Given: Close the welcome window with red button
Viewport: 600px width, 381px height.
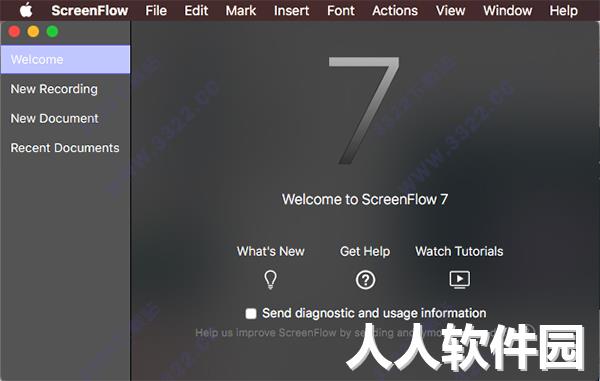Looking at the screenshot, I should click(x=15, y=31).
